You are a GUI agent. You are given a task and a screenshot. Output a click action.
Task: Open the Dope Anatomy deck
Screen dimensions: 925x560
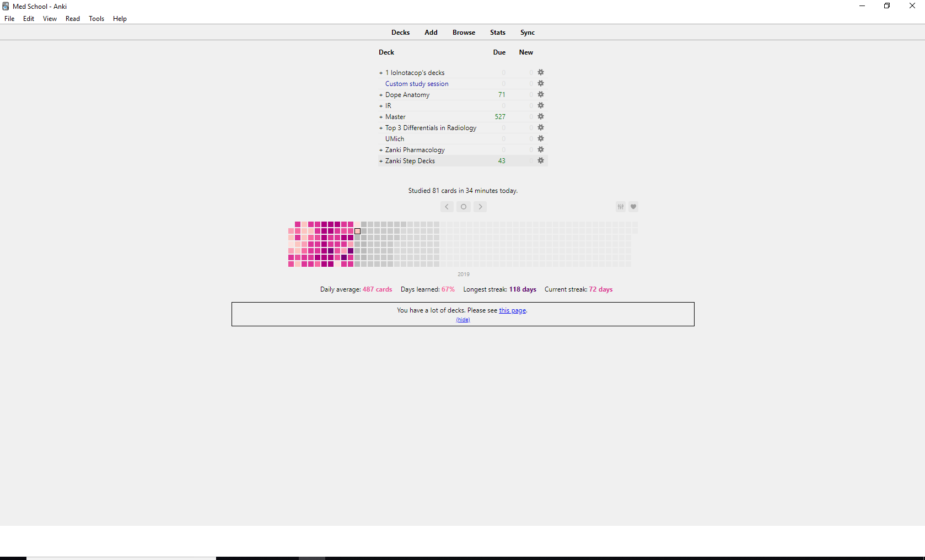(x=407, y=95)
